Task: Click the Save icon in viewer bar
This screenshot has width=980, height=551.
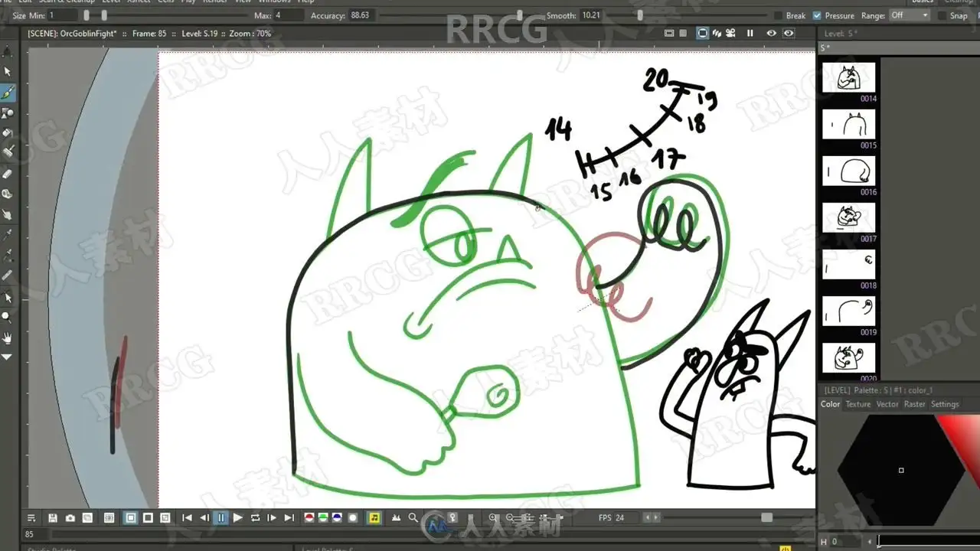Action: pyautogui.click(x=53, y=518)
